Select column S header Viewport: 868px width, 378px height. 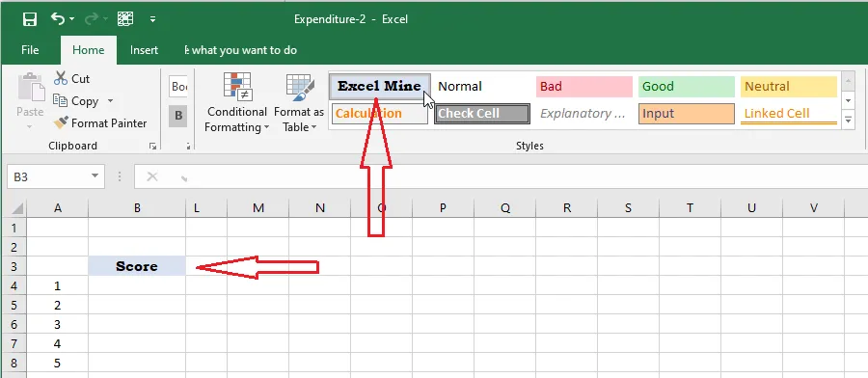coord(628,208)
